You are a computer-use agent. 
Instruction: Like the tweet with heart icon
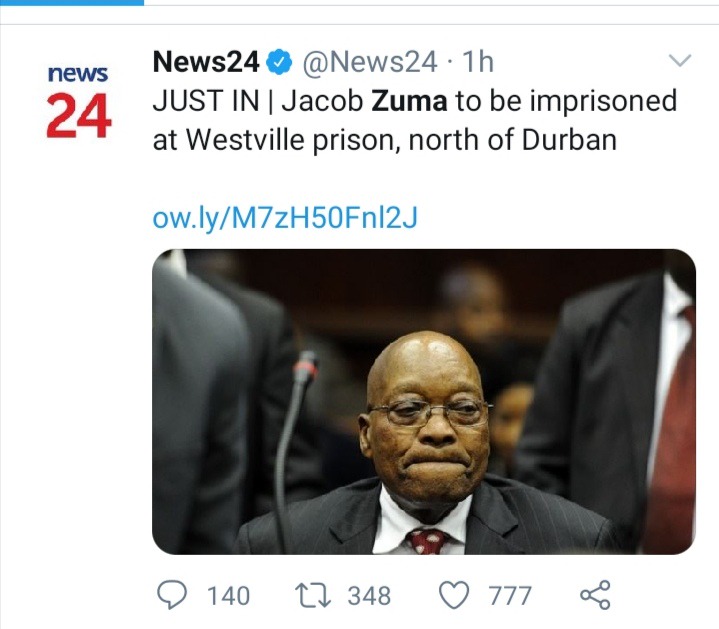455,595
